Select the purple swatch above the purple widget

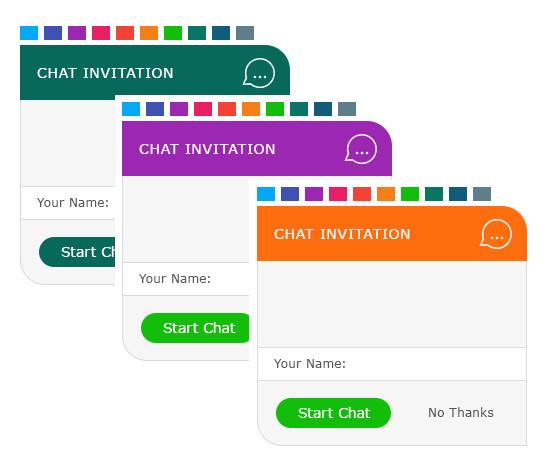(x=179, y=109)
